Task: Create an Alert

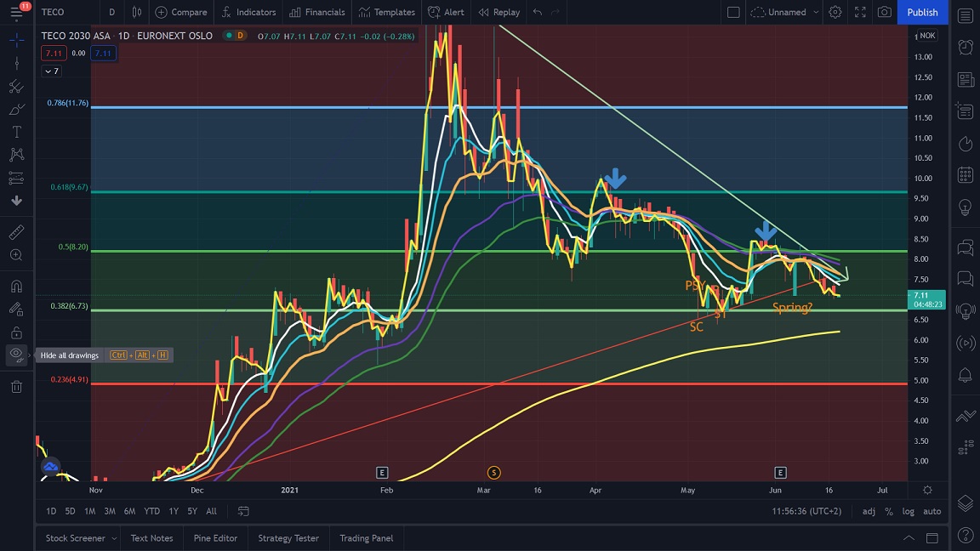Action: pyautogui.click(x=446, y=12)
